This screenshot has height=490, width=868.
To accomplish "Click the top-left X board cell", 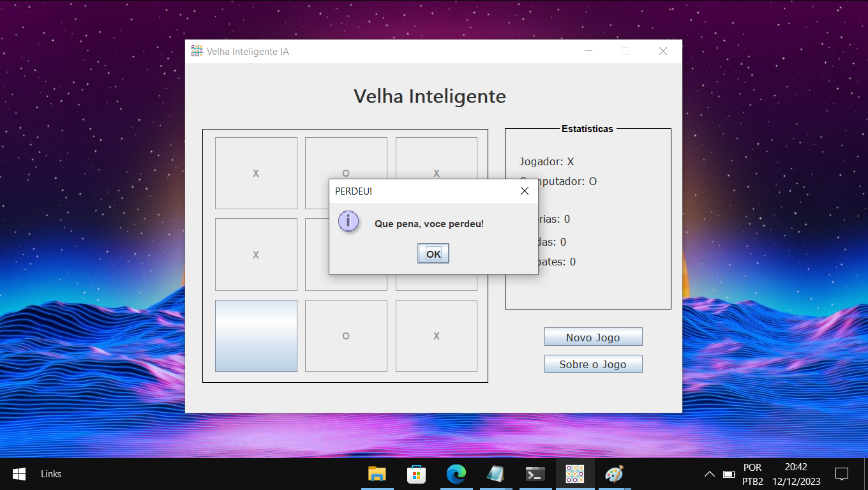I will pyautogui.click(x=256, y=173).
